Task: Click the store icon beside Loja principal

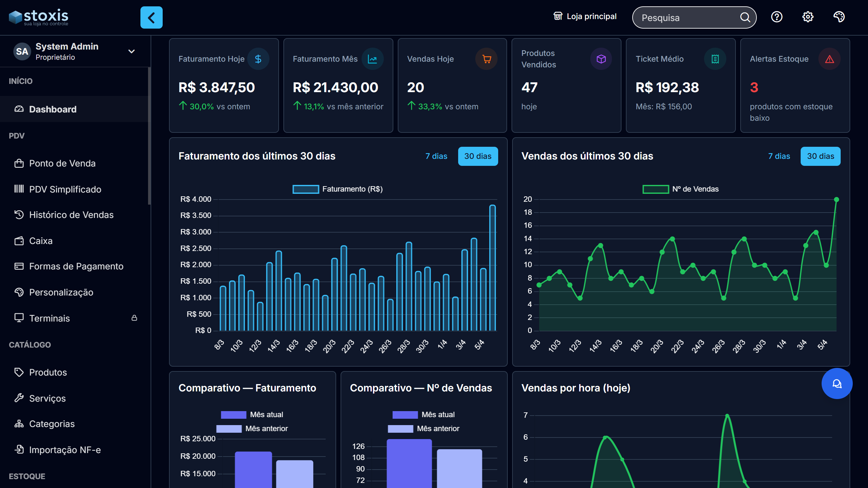Action: tap(558, 16)
